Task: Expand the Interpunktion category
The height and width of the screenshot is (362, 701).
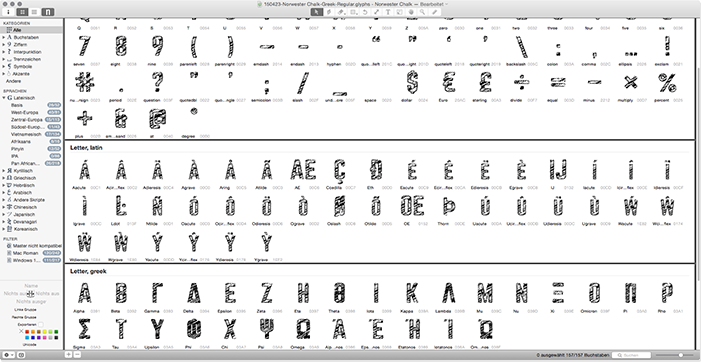Action: click(x=4, y=52)
